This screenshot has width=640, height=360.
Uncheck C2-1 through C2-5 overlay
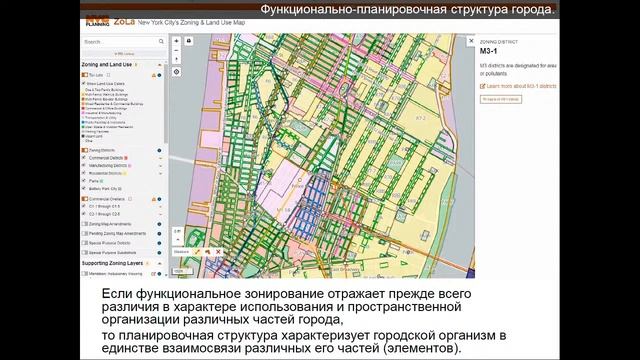[84, 214]
